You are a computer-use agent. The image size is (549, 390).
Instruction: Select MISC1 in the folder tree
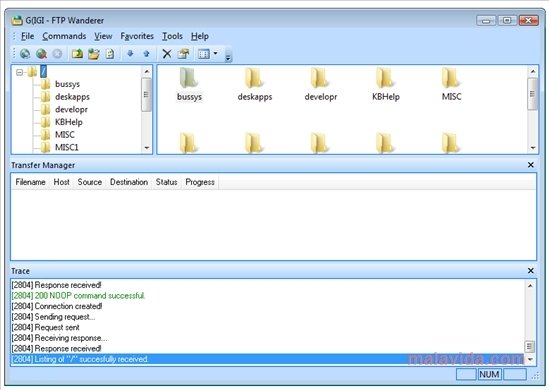pyautogui.click(x=67, y=147)
